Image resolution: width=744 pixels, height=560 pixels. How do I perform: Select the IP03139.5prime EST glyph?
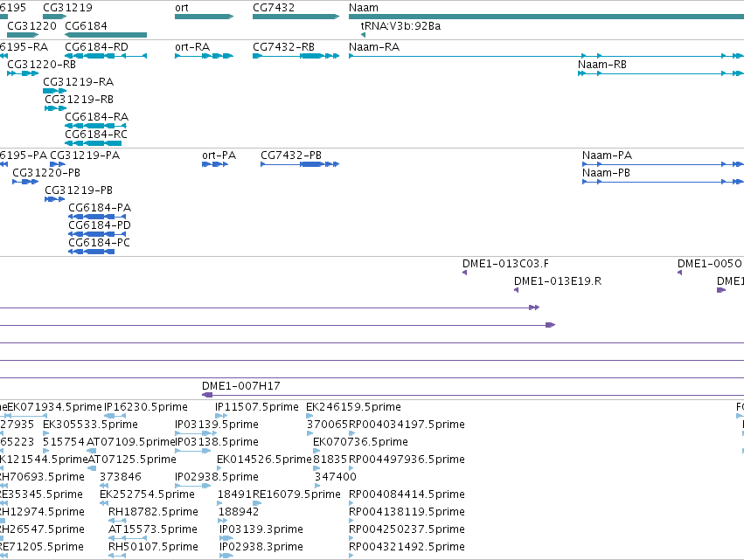196,433
